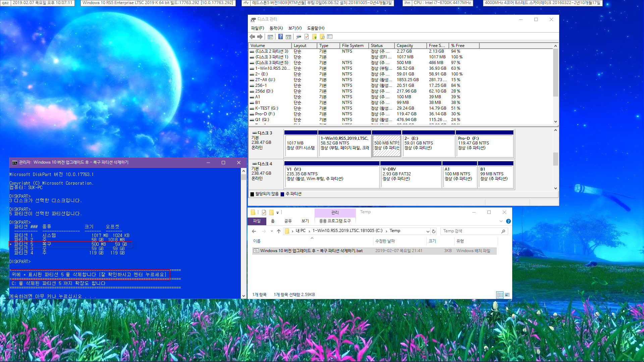Open recent locations dropdown next to Forward arrow
Screen dimensions: 644x362
click(272, 231)
